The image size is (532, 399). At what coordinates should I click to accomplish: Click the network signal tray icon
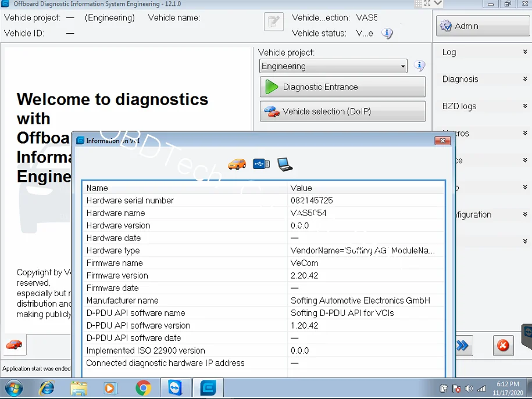pos(481,389)
